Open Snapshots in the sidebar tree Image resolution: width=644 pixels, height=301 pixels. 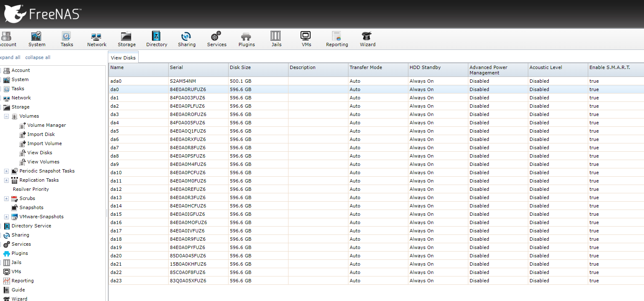(31, 207)
